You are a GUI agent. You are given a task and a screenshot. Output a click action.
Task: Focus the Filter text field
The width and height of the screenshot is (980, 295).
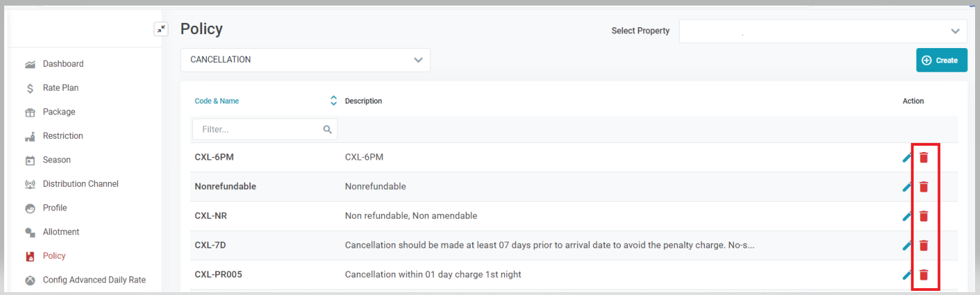pos(258,130)
